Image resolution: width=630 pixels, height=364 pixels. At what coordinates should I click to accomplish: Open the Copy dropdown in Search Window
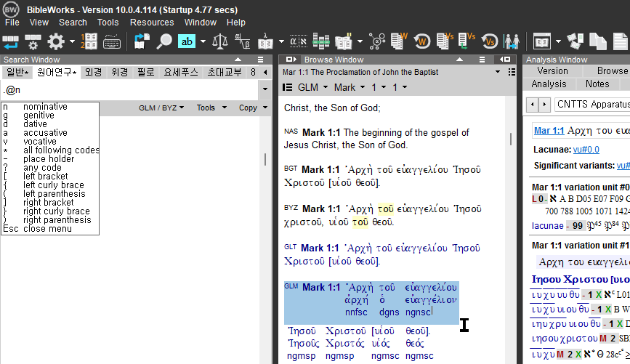253,108
